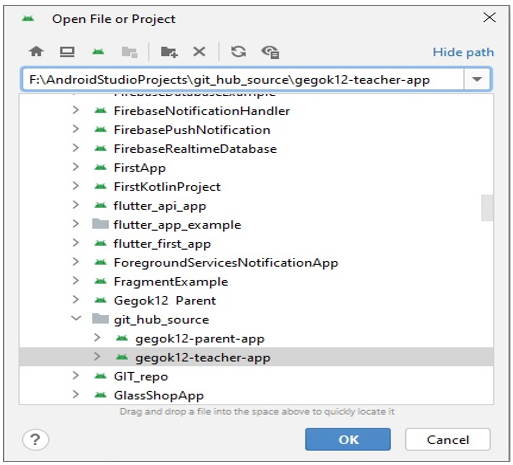Expand the FirstApp tree node

(x=76, y=167)
